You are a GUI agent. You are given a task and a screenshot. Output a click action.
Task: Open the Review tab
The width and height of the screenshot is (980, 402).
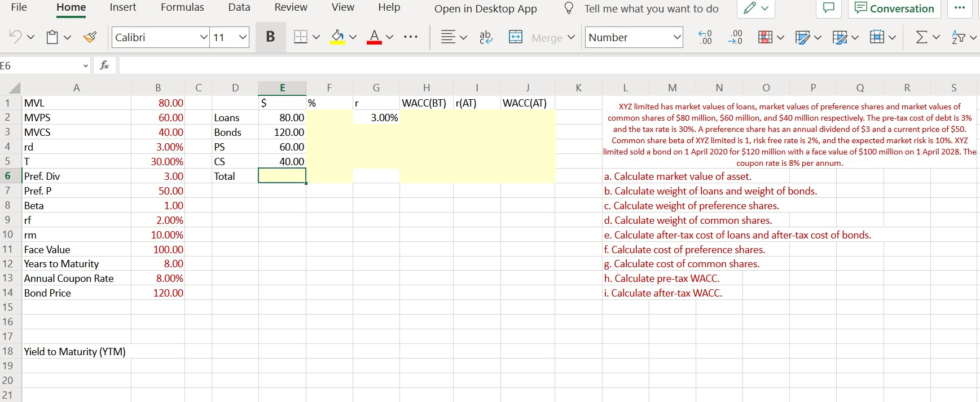pyautogui.click(x=291, y=7)
